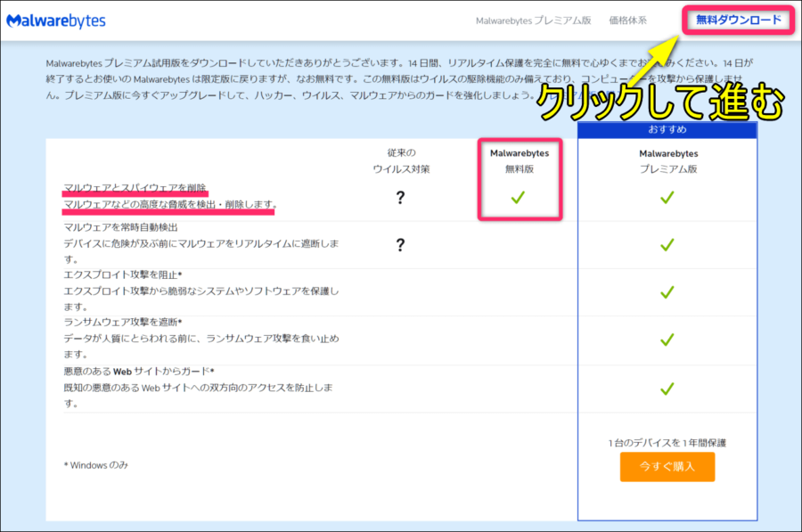Click the 無料版 checkmark for マルウェアとスパイウェアを削除
Screen dimensions: 802x532
pyautogui.click(x=518, y=198)
